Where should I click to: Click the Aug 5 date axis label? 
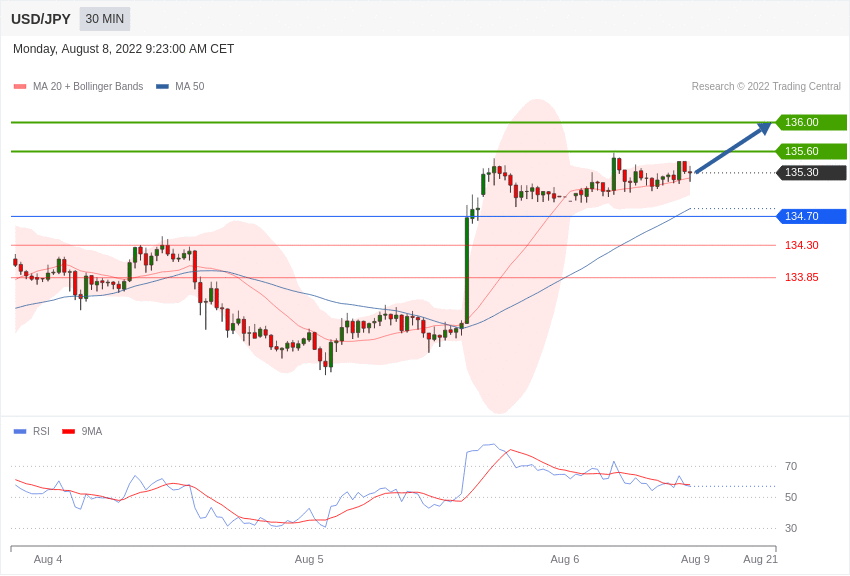point(309,559)
